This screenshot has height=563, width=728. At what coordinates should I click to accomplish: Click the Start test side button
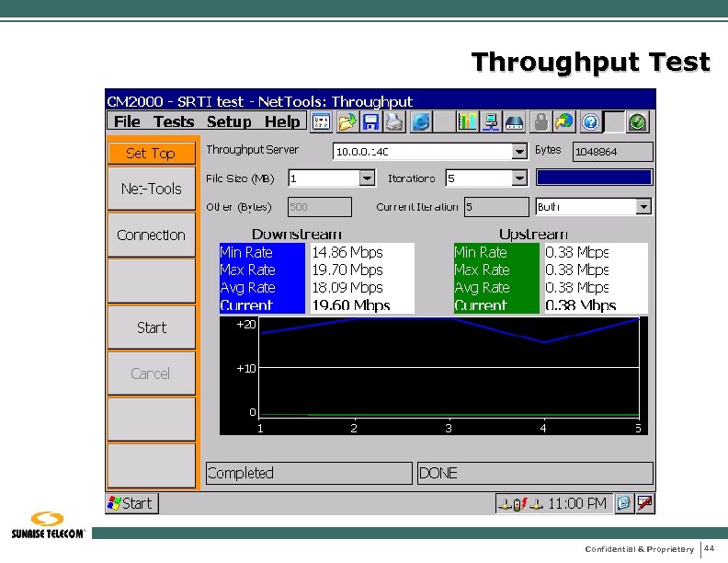click(152, 327)
